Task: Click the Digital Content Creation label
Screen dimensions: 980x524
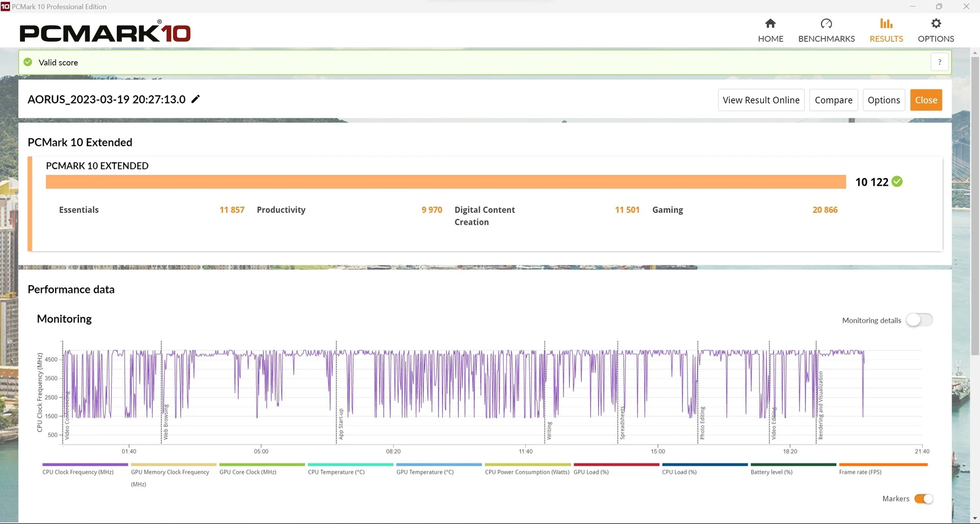Action: [x=484, y=216]
